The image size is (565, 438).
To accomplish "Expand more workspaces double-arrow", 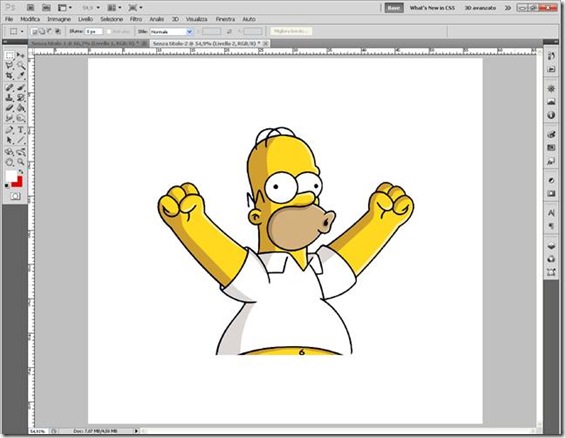I will (x=508, y=8).
